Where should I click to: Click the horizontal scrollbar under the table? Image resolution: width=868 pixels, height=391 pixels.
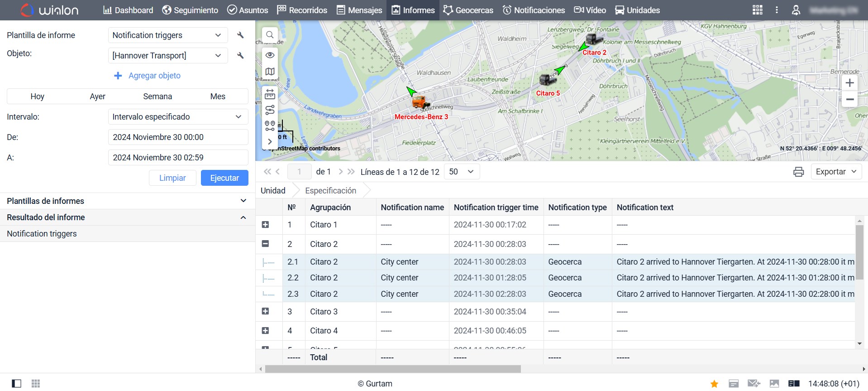392,369
